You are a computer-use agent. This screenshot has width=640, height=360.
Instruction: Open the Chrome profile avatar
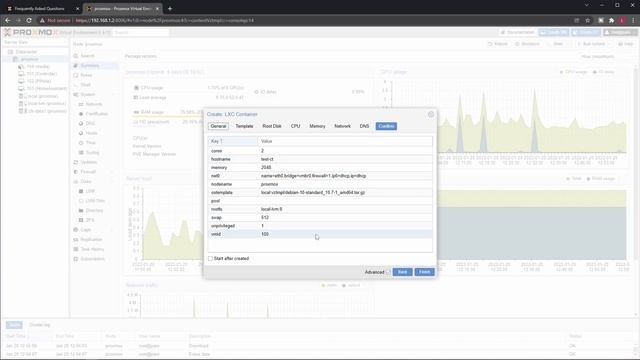(622, 20)
